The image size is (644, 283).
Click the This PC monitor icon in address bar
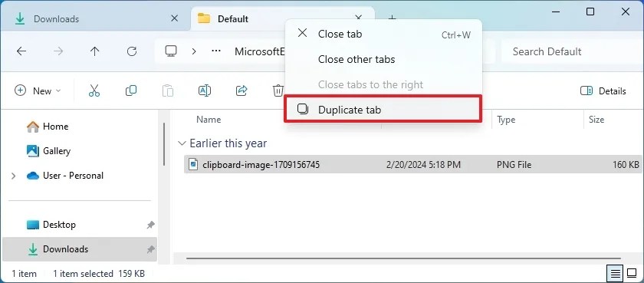[x=171, y=51]
